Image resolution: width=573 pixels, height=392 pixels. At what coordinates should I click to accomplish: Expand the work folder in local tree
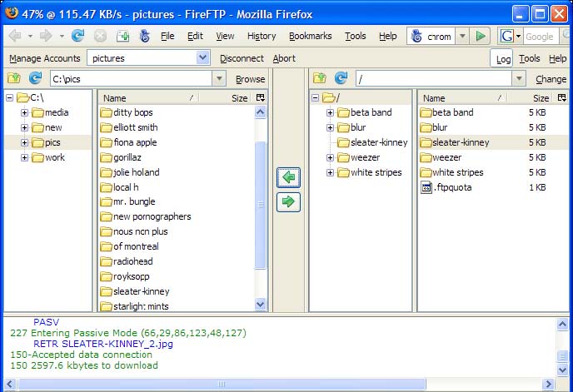(x=24, y=157)
